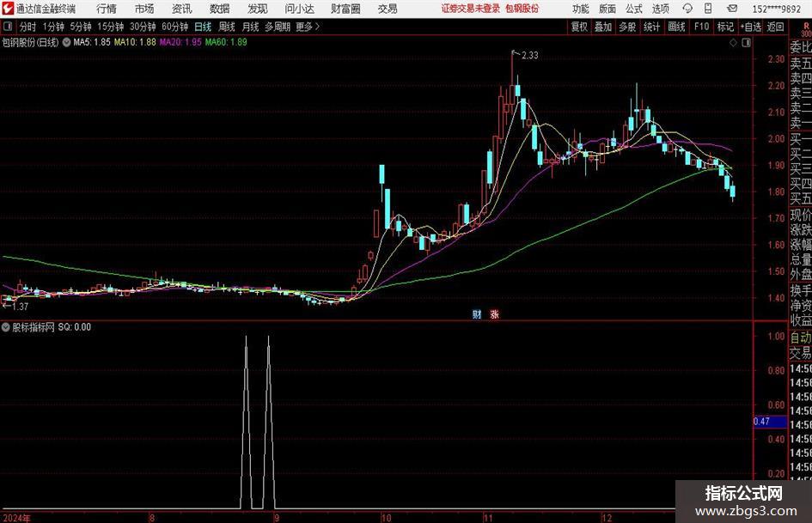This screenshot has width=812, height=523.
Task: Open the 财富圈 menu
Action: coord(345,9)
